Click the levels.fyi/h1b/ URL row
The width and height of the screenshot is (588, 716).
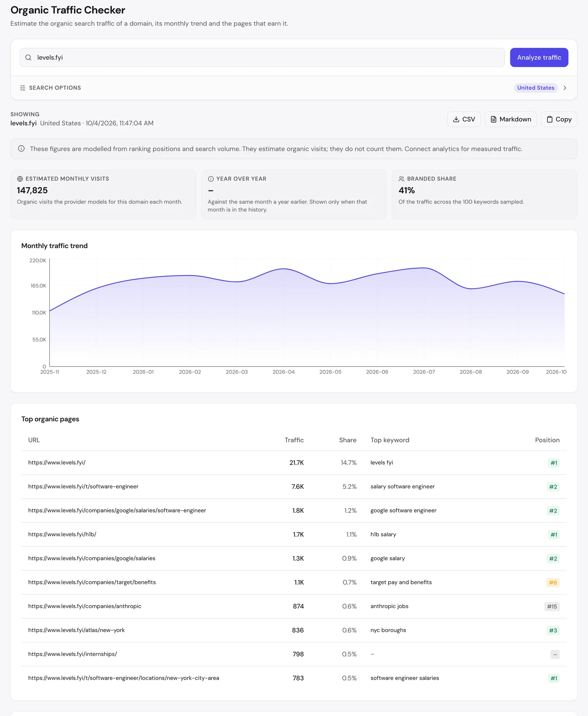(x=62, y=535)
